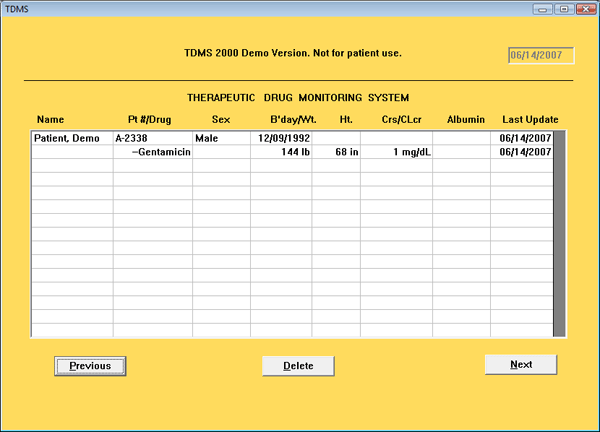Click the table's vertical scrollbar
Screen dimensions: 600x432
(560, 234)
